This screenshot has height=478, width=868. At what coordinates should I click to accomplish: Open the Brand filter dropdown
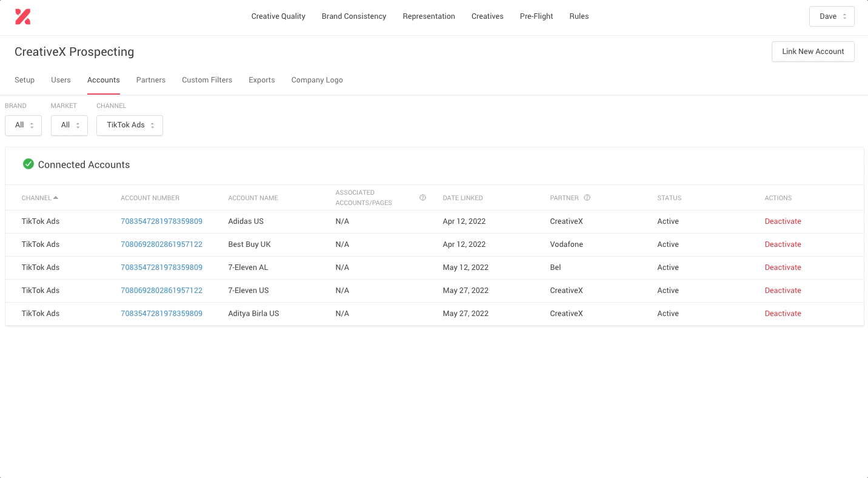pyautogui.click(x=23, y=126)
